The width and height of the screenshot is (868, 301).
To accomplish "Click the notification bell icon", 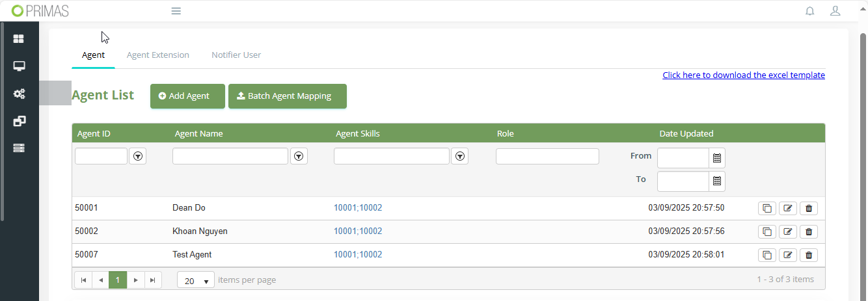I will [810, 11].
